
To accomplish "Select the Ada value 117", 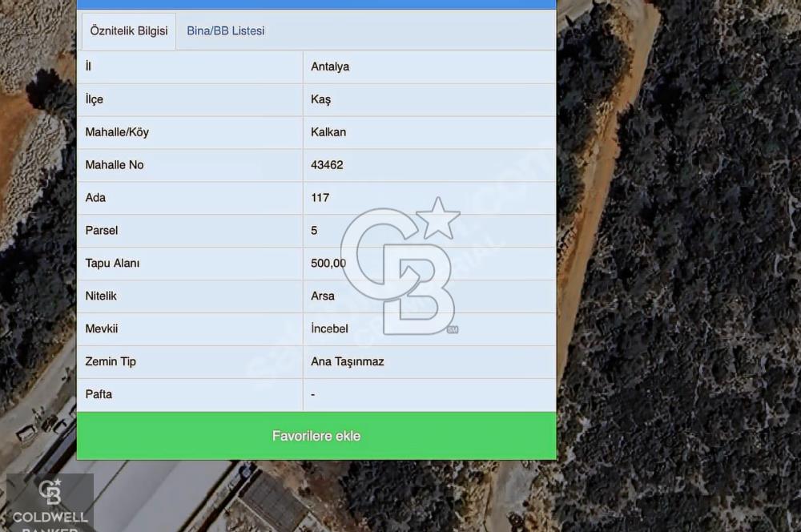I will (x=320, y=198).
